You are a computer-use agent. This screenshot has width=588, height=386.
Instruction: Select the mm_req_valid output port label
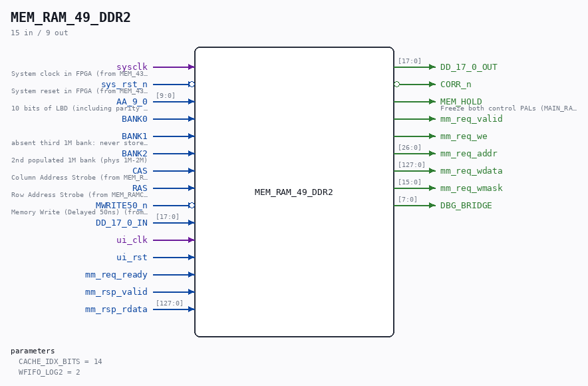coord(472,118)
